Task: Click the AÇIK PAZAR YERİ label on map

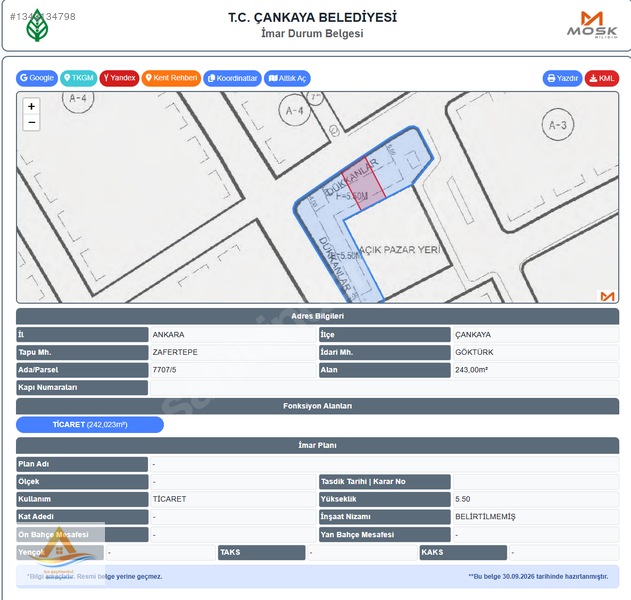Action: coord(399,249)
